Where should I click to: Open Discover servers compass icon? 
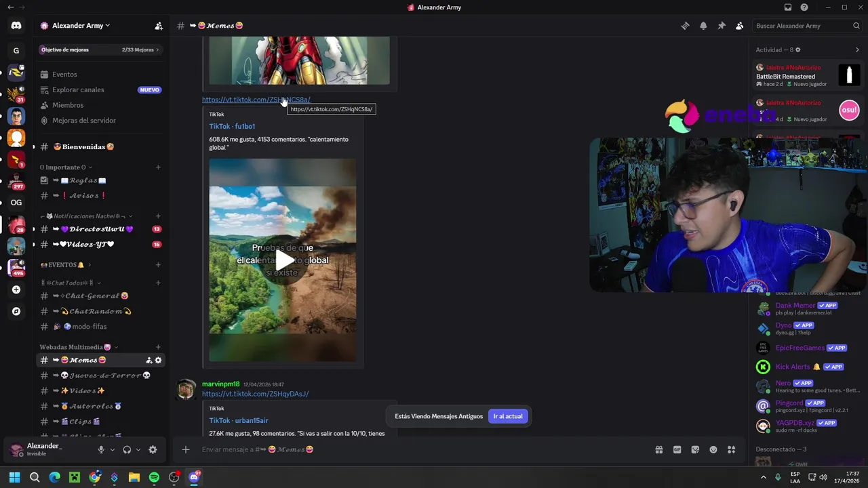(16, 311)
